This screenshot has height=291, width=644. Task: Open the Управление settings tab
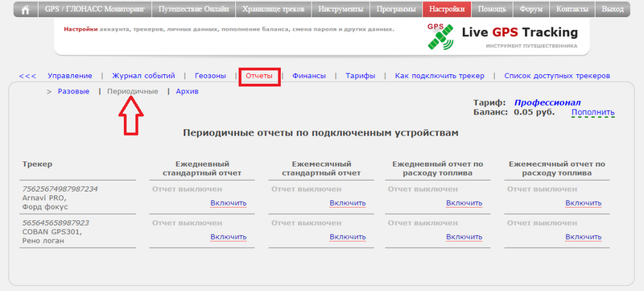pyautogui.click(x=70, y=76)
